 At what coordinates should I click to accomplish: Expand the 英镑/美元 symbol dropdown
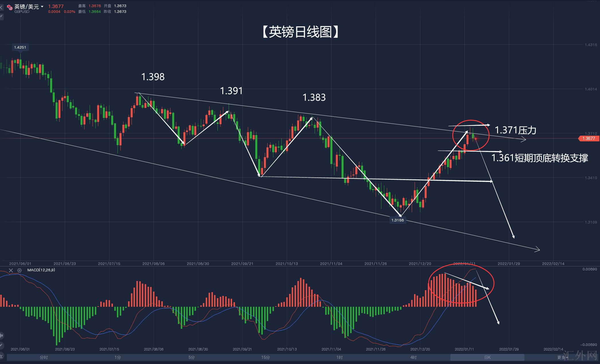(x=42, y=6)
